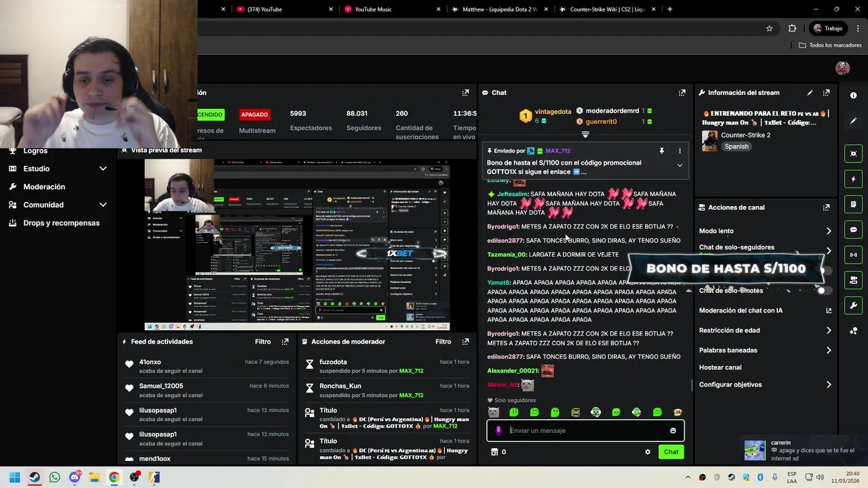Click the wrench quick action icon
Image resolution: width=868 pixels, height=488 pixels.
854,305
